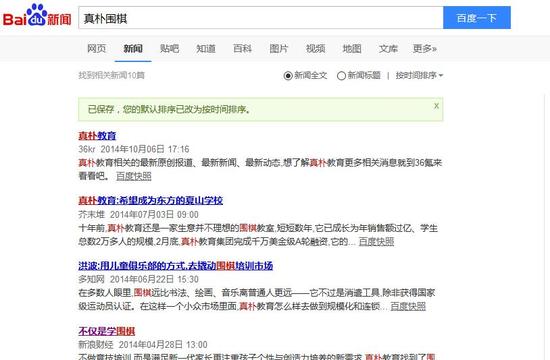
Task: Focus the search field containing 真朴围棋
Action: coord(261,18)
